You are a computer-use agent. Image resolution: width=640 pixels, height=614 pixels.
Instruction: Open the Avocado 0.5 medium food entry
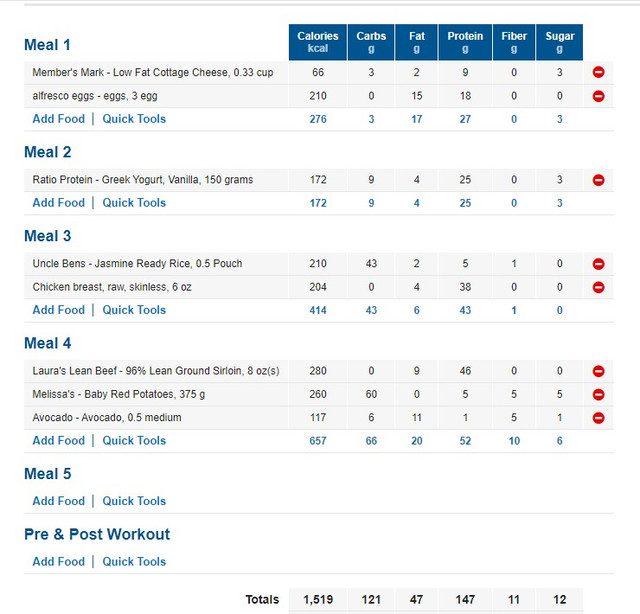pos(107,417)
